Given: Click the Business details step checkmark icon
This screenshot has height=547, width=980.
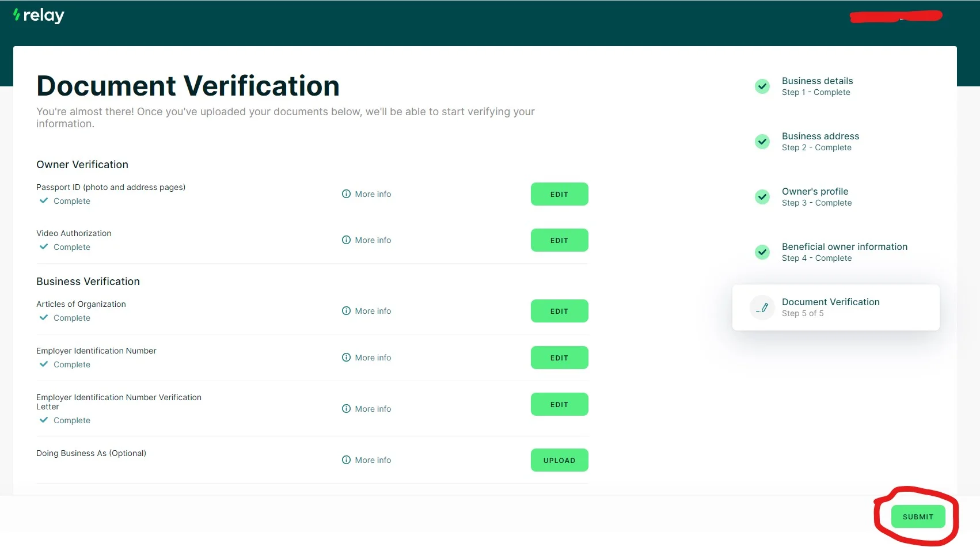Looking at the screenshot, I should coord(762,86).
